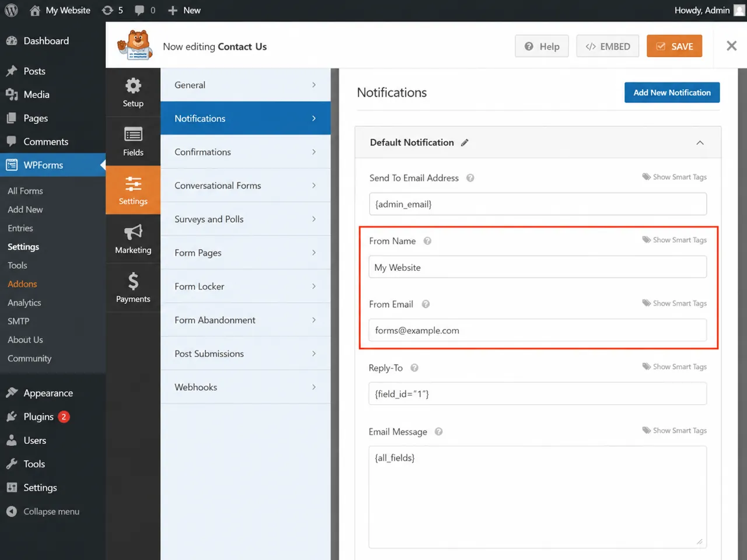Viewport: 747px width, 560px height.
Task: Open Posts in the sidebar
Action: [53, 71]
